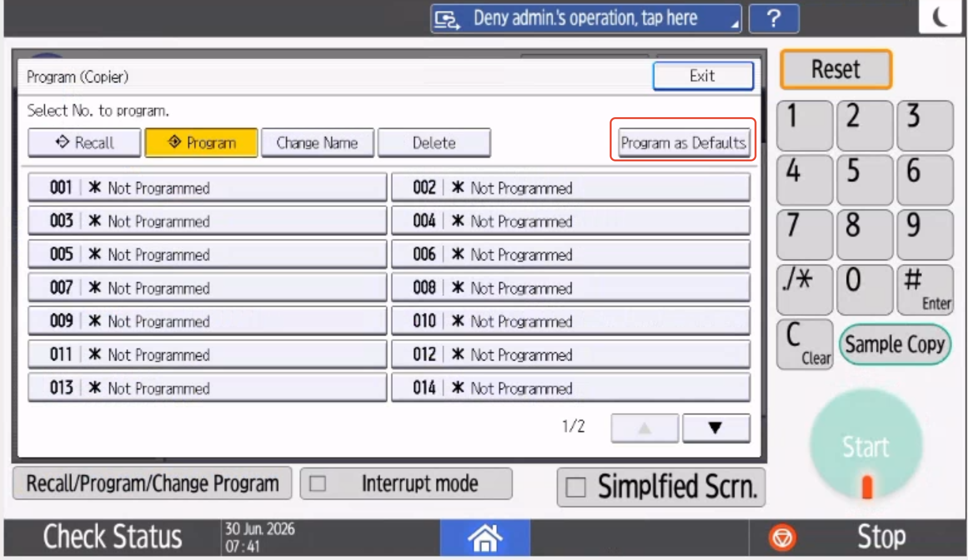Choose the Change Name option
The width and height of the screenshot is (968, 560).
click(x=317, y=143)
